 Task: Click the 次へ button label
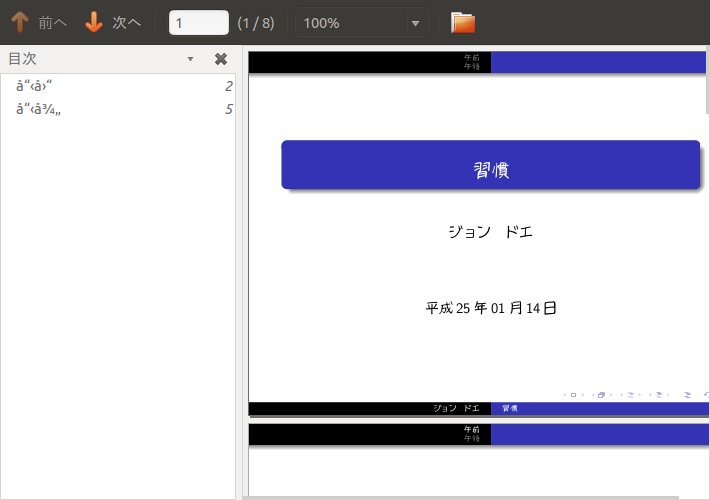coord(127,23)
